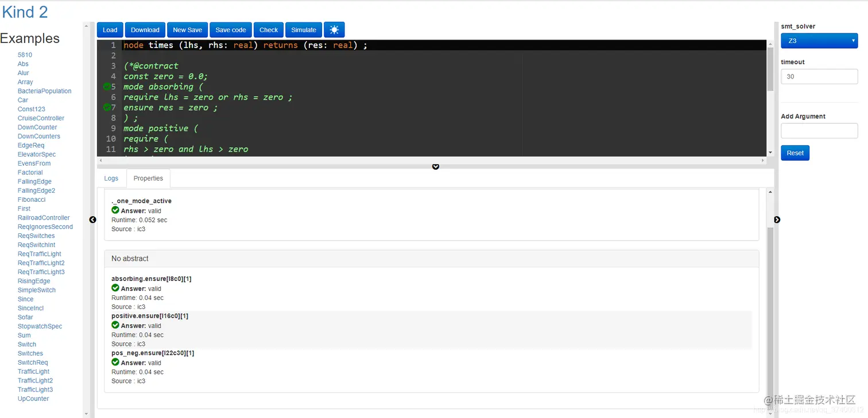Screen dimensions: 868x418
Task: Open the 5810 example
Action: point(25,55)
